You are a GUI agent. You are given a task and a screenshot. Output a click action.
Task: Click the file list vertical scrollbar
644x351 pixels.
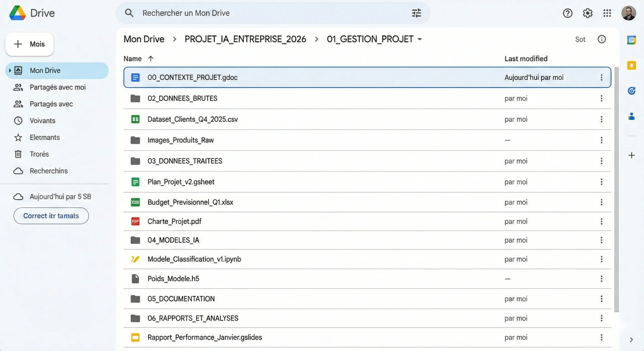[x=616, y=189]
